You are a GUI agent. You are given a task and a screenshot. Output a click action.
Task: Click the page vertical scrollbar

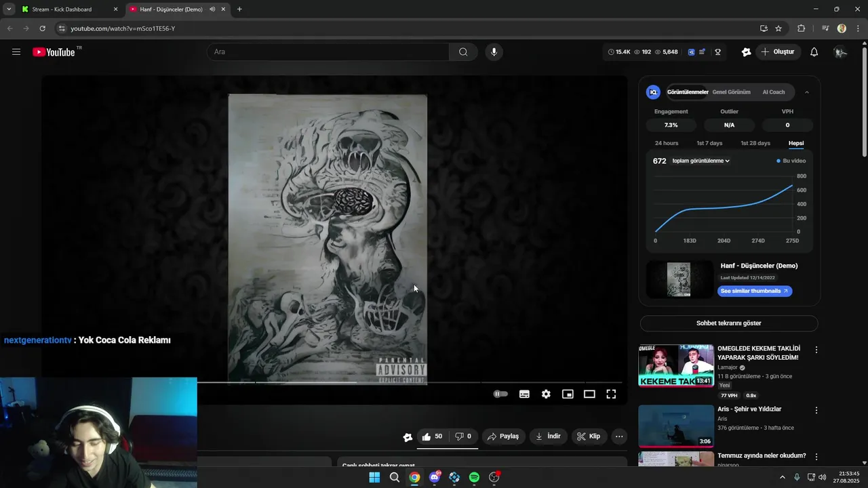864,102
